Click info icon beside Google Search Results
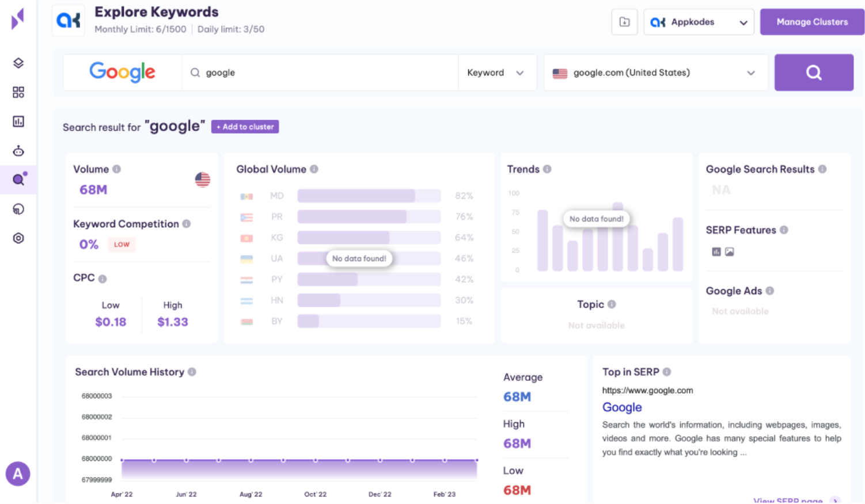 (822, 169)
